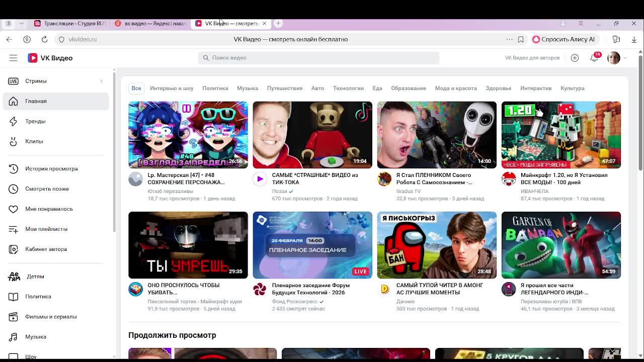Switch to the вк видео — Яндекс tab
Viewport: 644px width, 362px height.
[150, 23]
